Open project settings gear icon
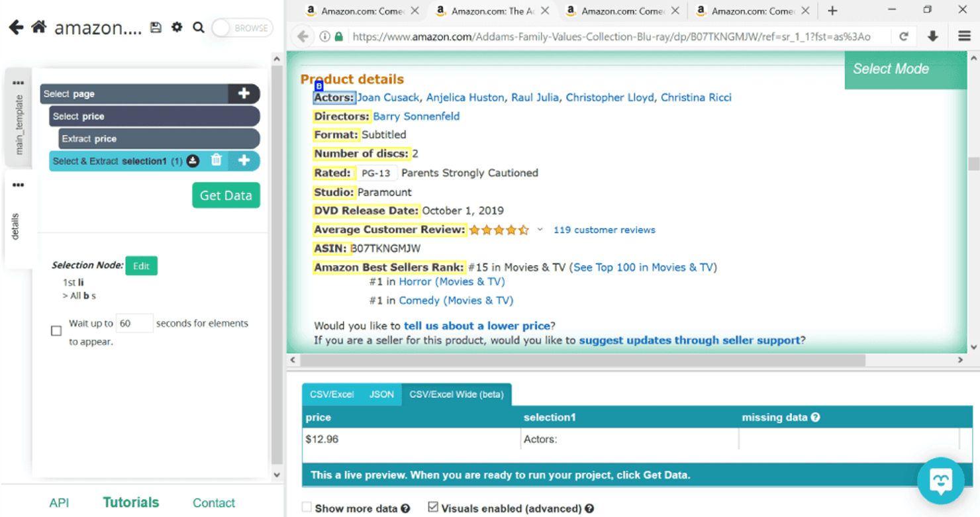This screenshot has height=517, width=980. (177, 27)
